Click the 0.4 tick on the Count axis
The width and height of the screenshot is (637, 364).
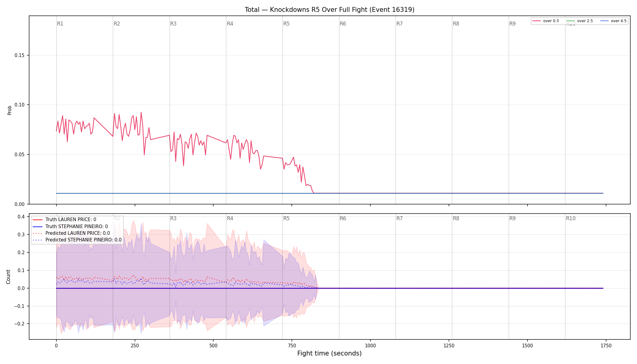(21, 217)
